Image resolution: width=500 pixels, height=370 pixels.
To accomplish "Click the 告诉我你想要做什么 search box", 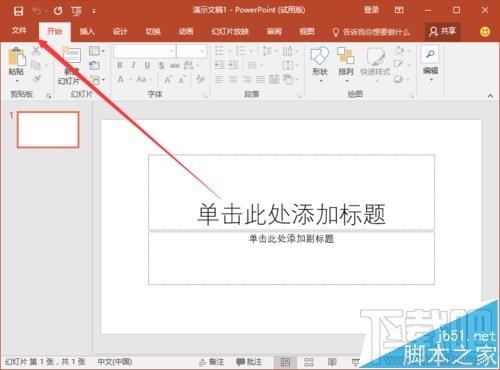I will click(371, 32).
